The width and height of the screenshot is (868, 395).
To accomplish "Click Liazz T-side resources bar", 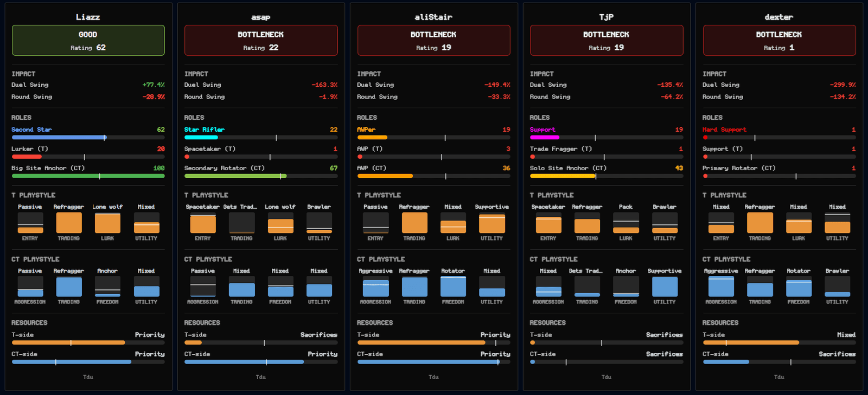I will click(x=88, y=342).
